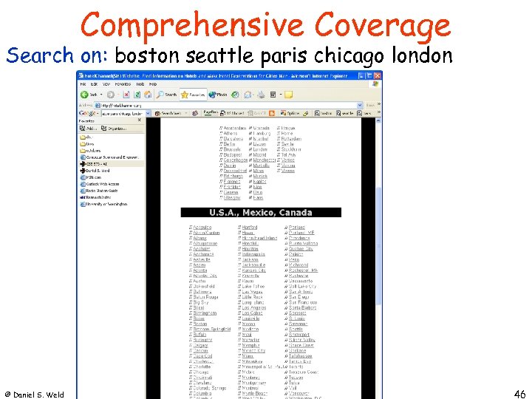Click the Mail envelope icon
Screen dimensions: 532x399
pos(248,95)
